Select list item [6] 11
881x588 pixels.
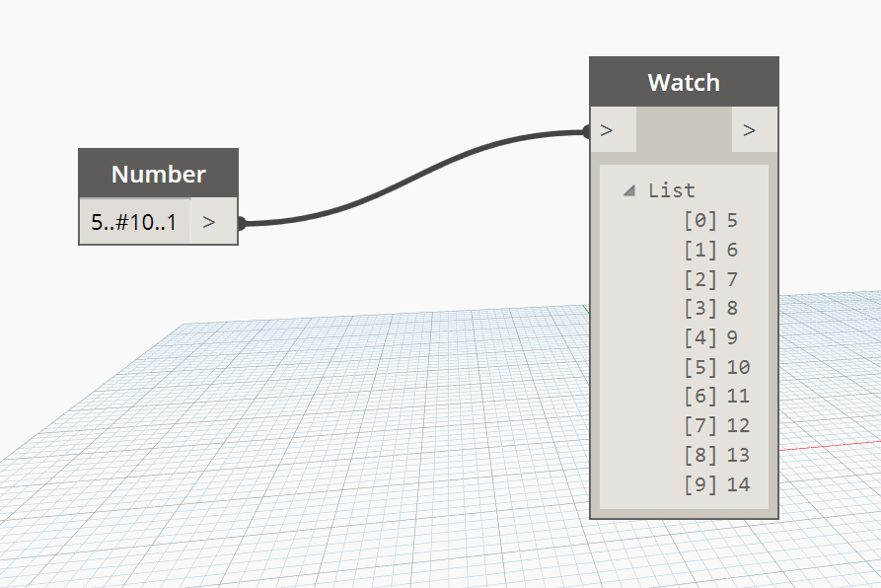pyautogui.click(x=716, y=396)
